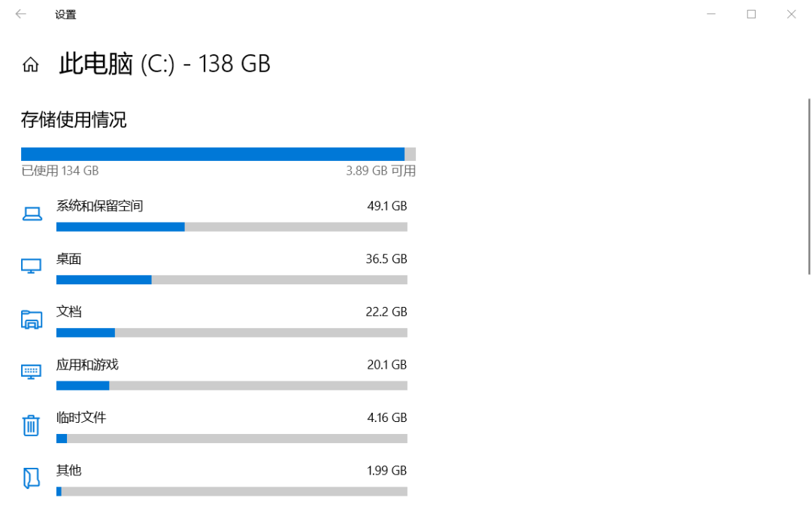This screenshot has height=513, width=812.
Task: Click the vertical scrollbar on the right edge
Action: pos(810,187)
